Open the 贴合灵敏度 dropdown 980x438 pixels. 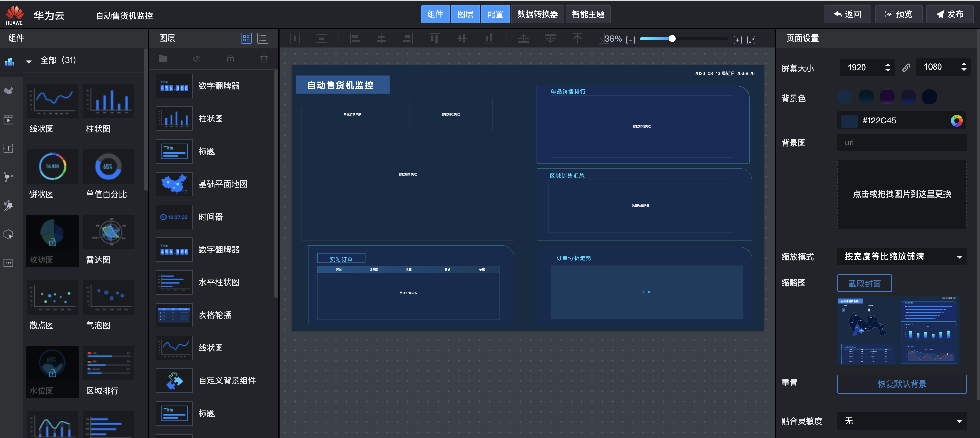coord(902,421)
